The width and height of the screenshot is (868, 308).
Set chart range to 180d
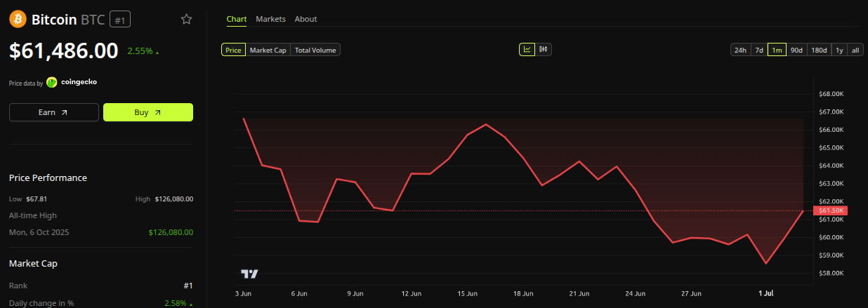click(x=819, y=50)
